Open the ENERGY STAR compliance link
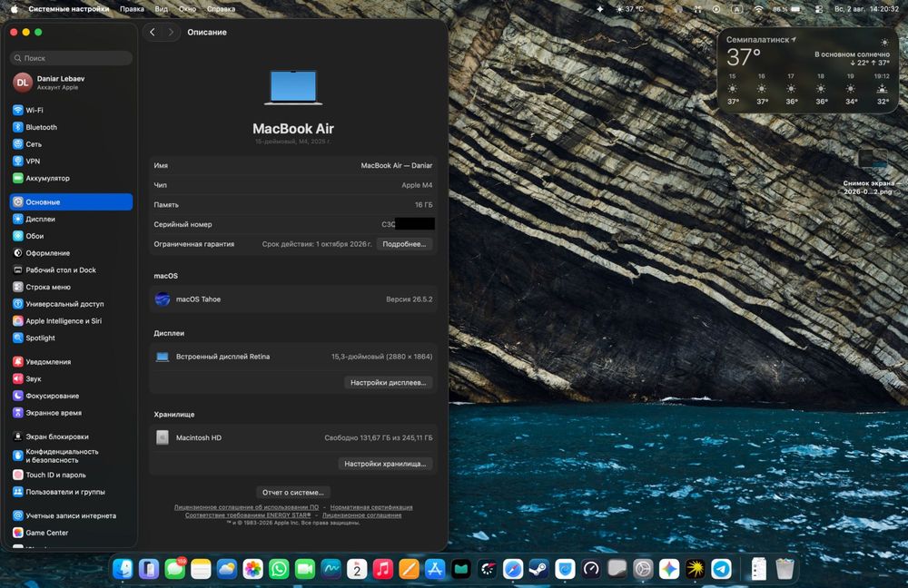The width and height of the screenshot is (908, 588). [x=248, y=515]
